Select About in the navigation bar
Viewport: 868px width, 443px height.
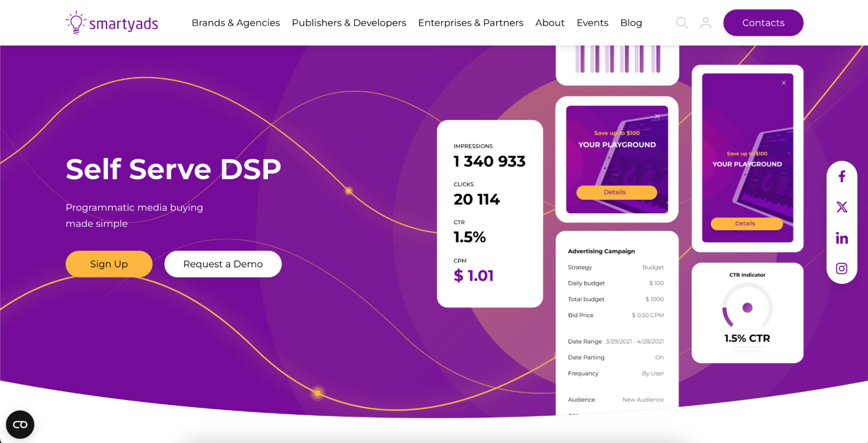point(550,23)
